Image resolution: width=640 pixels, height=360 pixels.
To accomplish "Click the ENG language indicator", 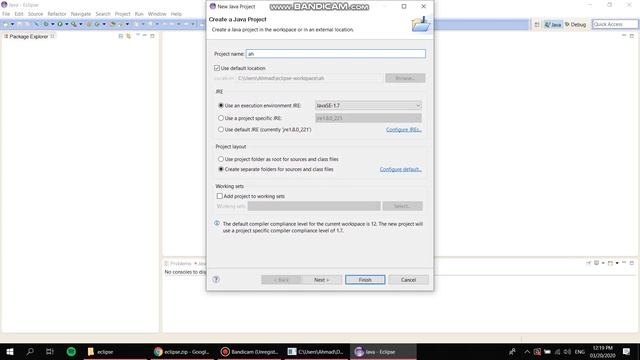I will [x=580, y=351].
